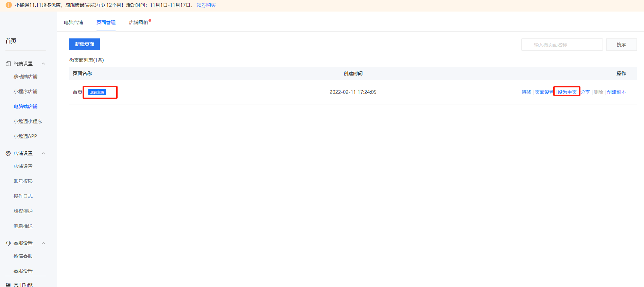Click 设为主页 for the 首页 row
Image resolution: width=644 pixels, height=287 pixels.
567,92
